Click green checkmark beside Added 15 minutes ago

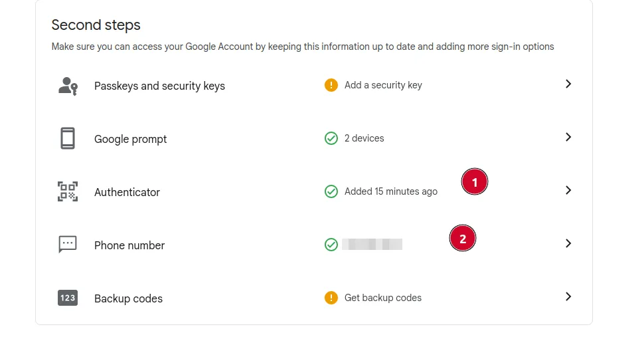click(331, 191)
